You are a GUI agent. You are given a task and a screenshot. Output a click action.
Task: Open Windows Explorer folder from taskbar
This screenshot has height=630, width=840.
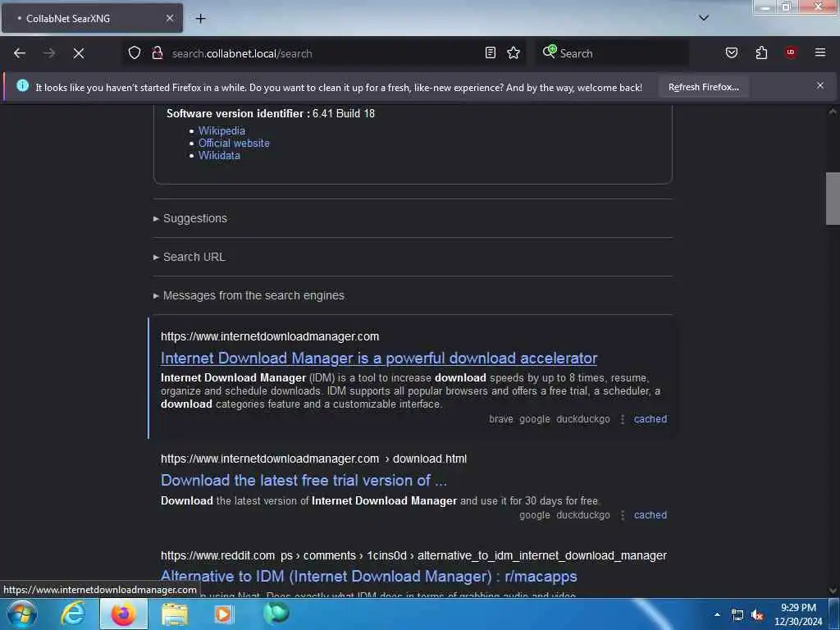tap(175, 614)
